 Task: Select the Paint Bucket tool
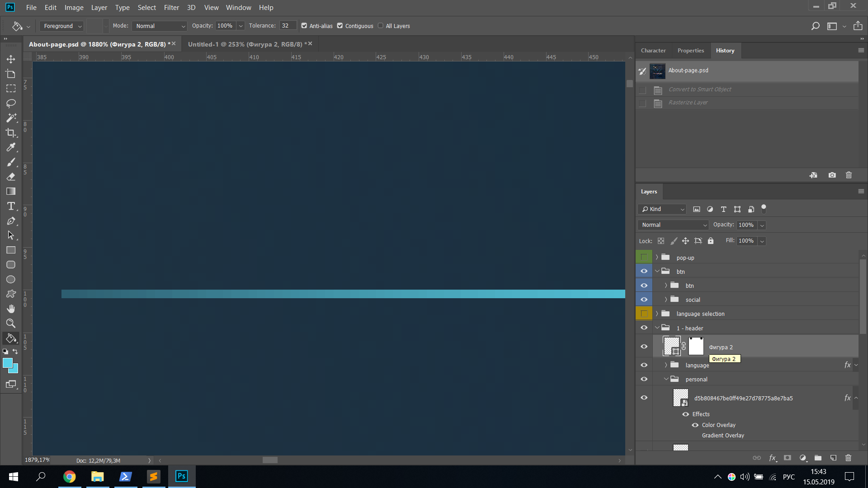(11, 338)
